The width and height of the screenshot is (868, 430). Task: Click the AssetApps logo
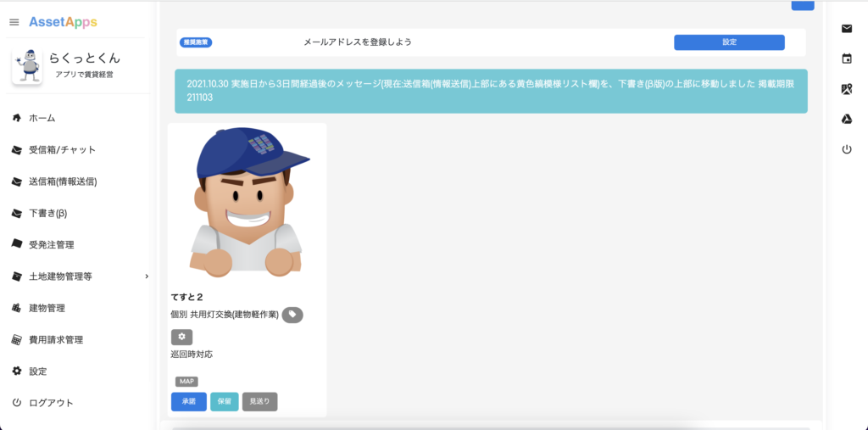click(63, 22)
